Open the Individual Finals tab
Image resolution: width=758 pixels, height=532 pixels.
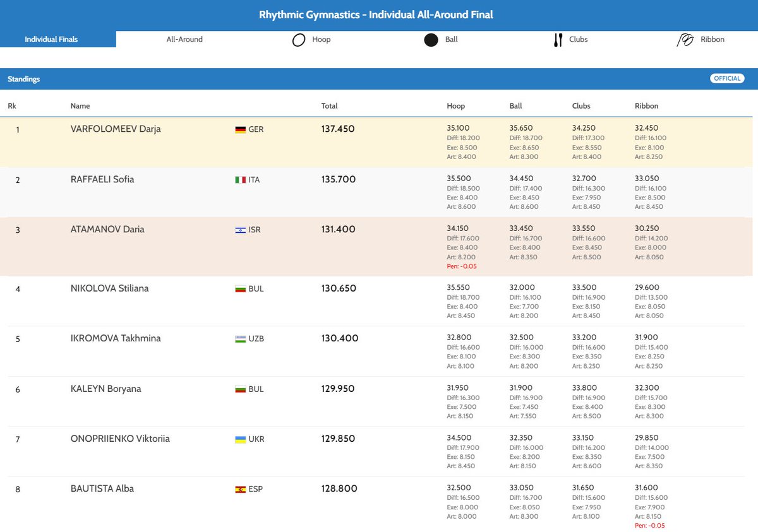click(x=58, y=39)
